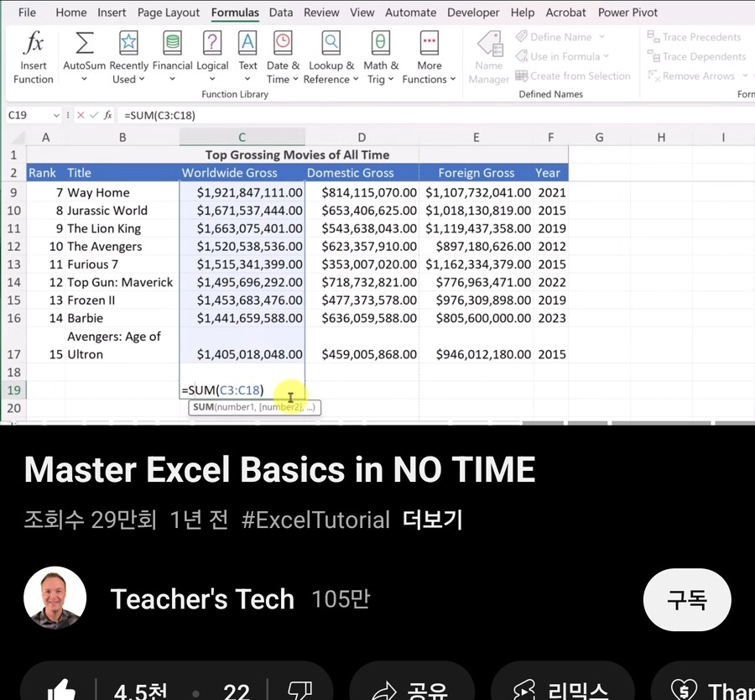
Task: Select the Foreign Gross header cell
Action: point(476,173)
